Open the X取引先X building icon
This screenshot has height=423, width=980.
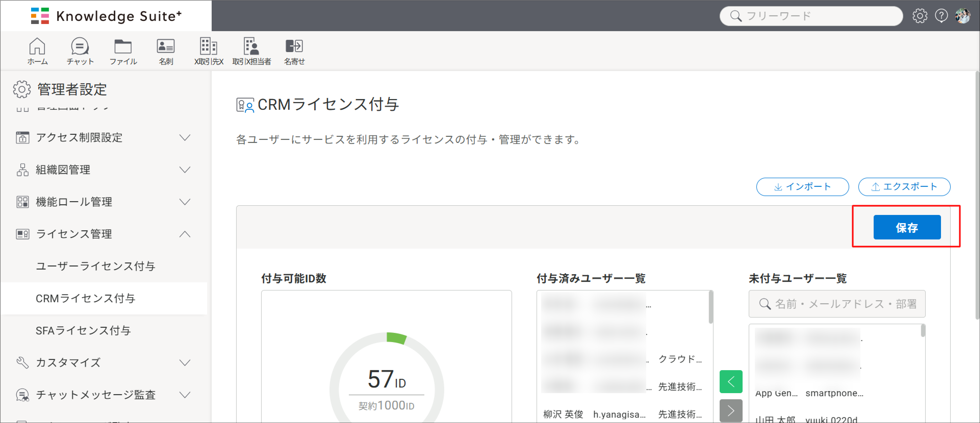click(x=209, y=46)
